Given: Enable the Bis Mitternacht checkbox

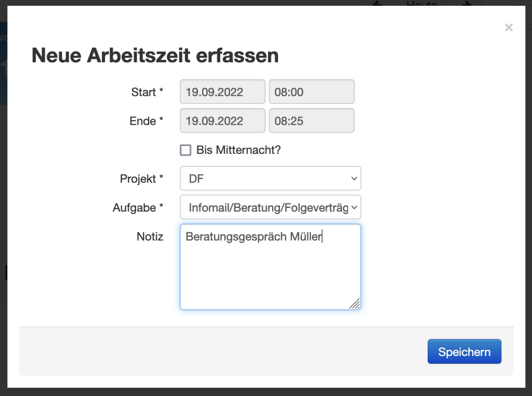Looking at the screenshot, I should [185, 150].
